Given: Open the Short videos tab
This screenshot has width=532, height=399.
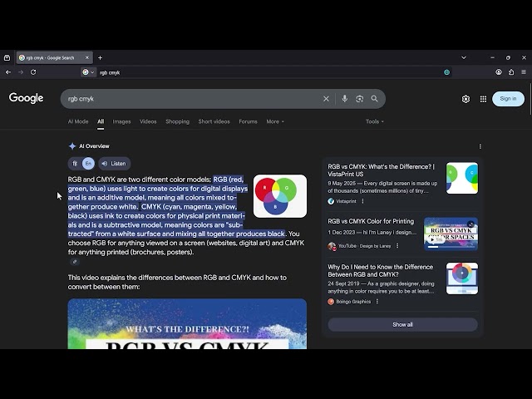Looking at the screenshot, I should (x=214, y=121).
